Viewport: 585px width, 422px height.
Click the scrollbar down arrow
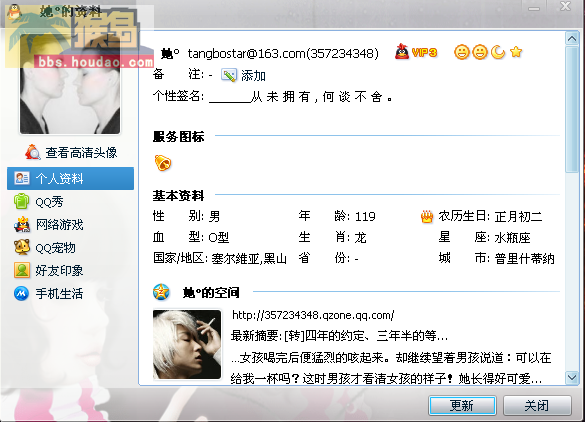572,377
